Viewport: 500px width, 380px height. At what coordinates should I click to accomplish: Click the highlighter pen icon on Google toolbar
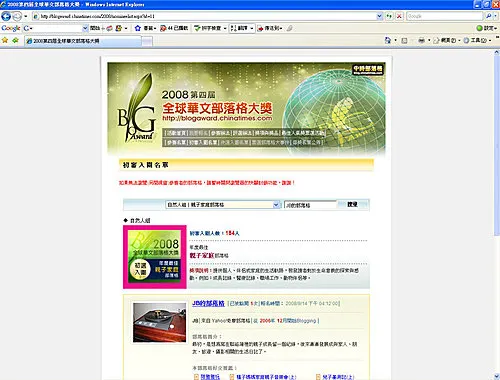(290, 28)
